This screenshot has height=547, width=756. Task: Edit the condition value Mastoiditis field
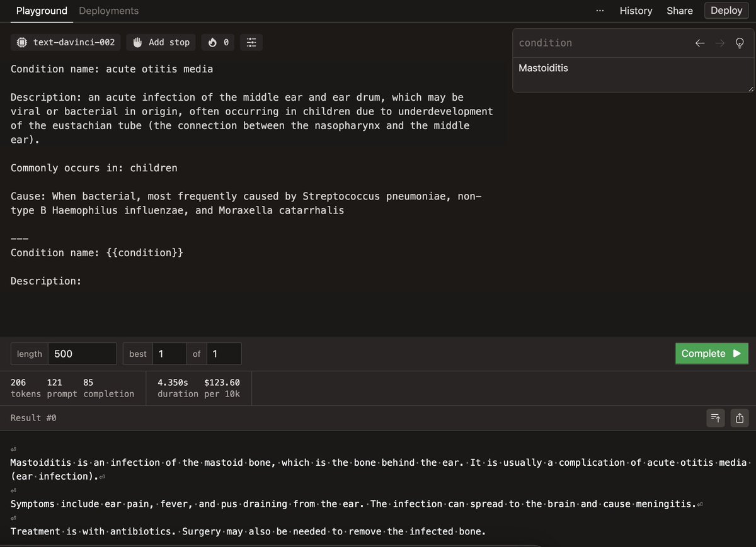pyautogui.click(x=633, y=75)
